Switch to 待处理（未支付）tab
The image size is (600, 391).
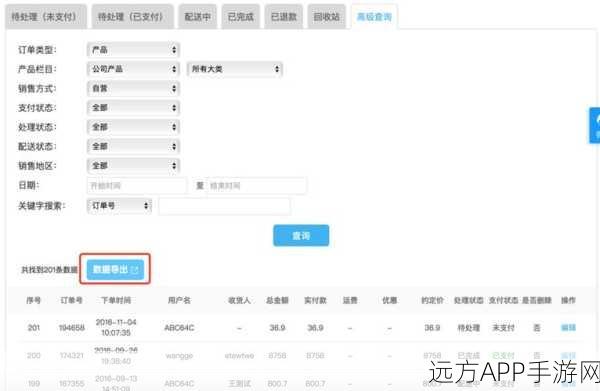(46, 17)
